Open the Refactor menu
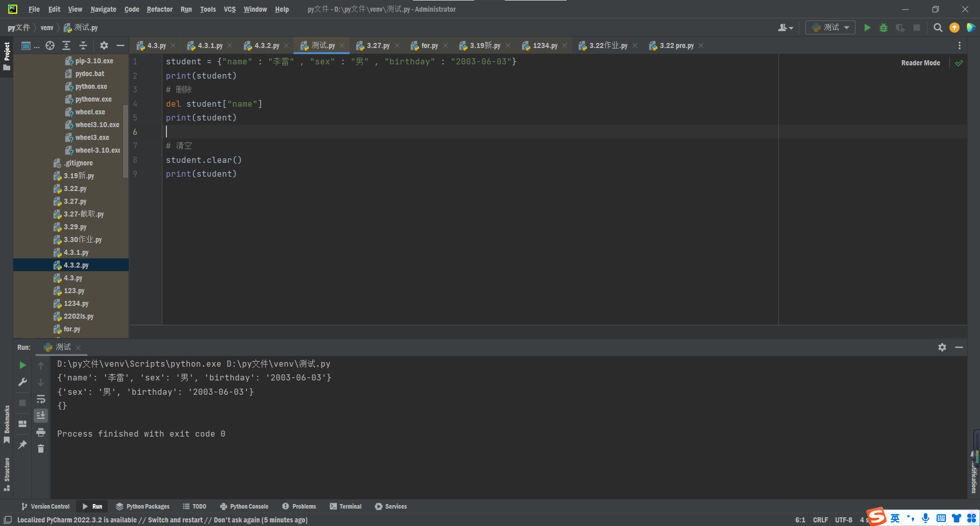The width and height of the screenshot is (980, 526). click(x=160, y=9)
